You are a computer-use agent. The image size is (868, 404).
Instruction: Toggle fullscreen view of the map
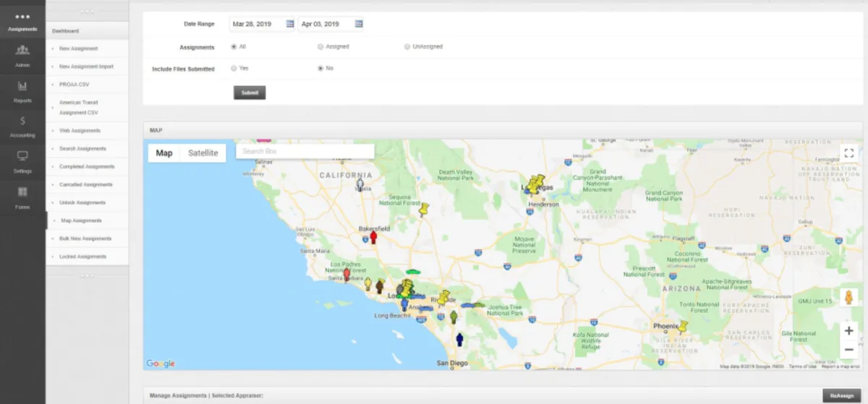pyautogui.click(x=849, y=153)
